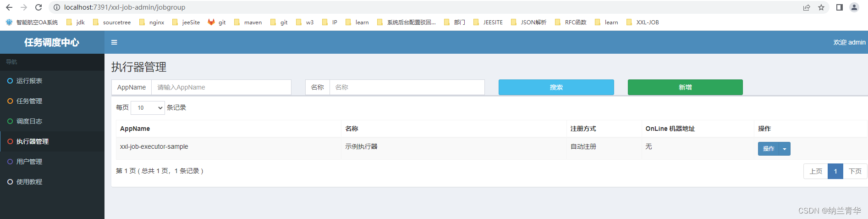Open the jdk bookmark folder
The width and height of the screenshot is (868, 219).
[76, 22]
